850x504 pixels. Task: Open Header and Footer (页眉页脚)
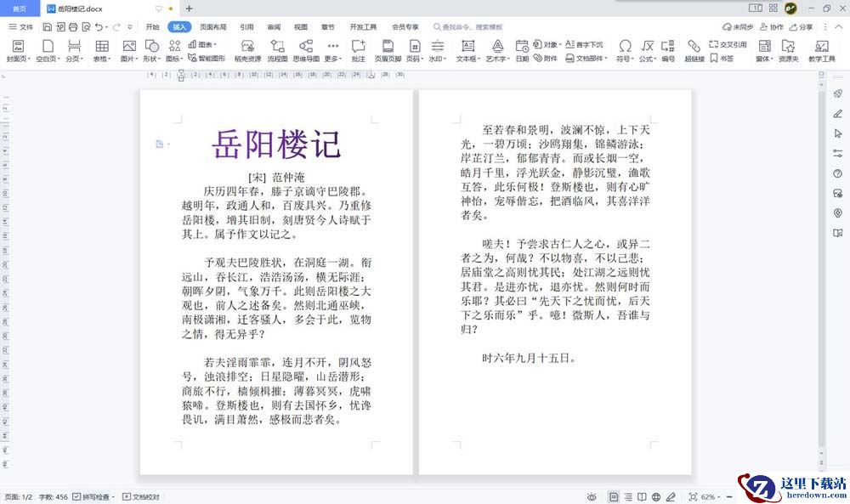[x=388, y=51]
